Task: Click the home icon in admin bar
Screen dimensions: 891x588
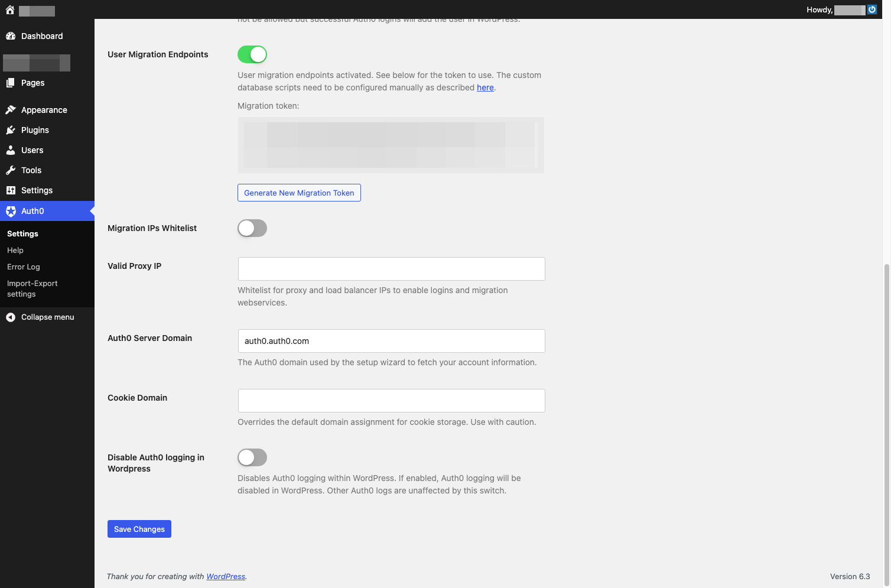Action: click(10, 9)
